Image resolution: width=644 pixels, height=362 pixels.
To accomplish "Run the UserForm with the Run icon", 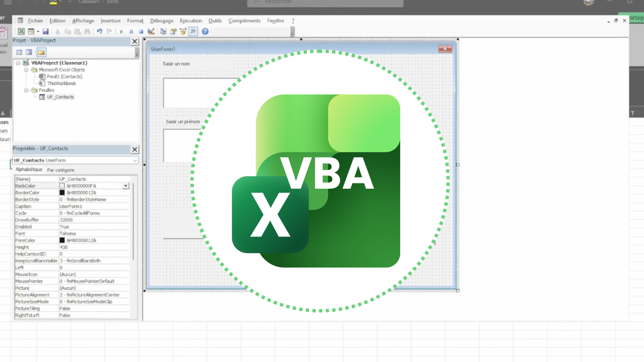I will (x=122, y=31).
